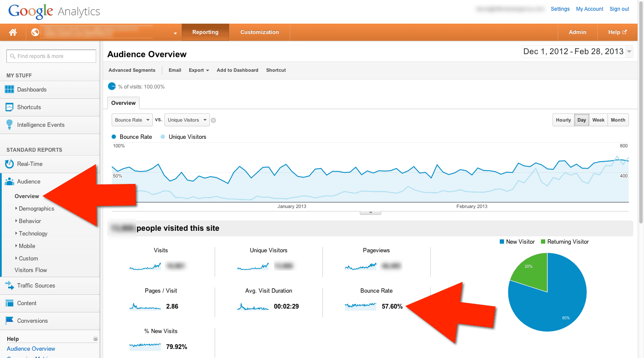Click Advanced Segments button
Image resolution: width=644 pixels, height=358 pixels.
click(x=132, y=70)
